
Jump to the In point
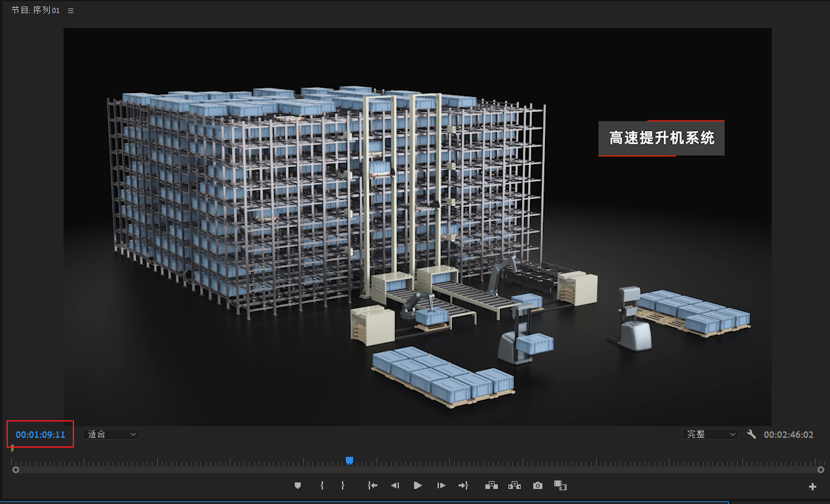pos(373,486)
